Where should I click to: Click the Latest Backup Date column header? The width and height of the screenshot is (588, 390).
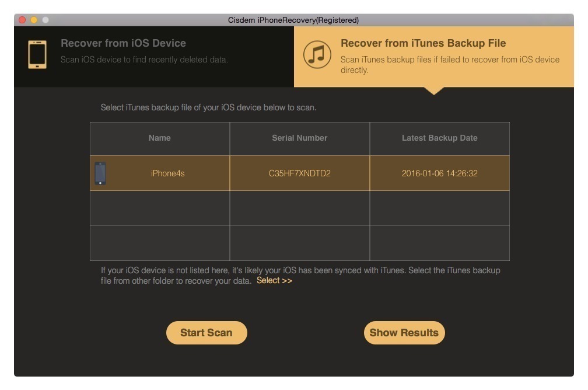tap(439, 138)
